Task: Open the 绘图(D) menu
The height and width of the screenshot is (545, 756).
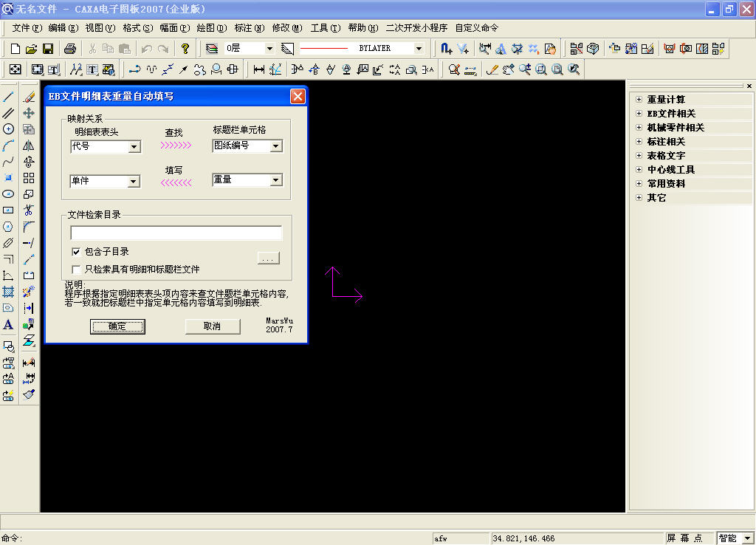Action: point(212,28)
